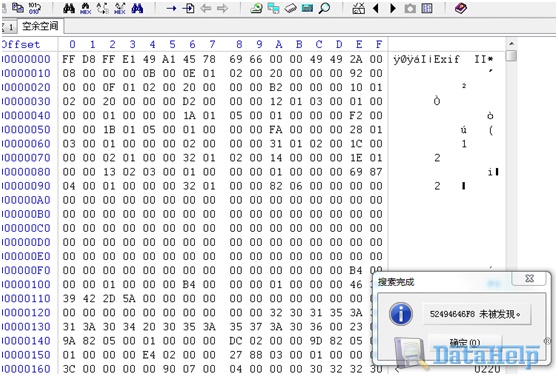The width and height of the screenshot is (558, 376).
Task: Close the 搜索完成 dialog
Action: [530, 279]
